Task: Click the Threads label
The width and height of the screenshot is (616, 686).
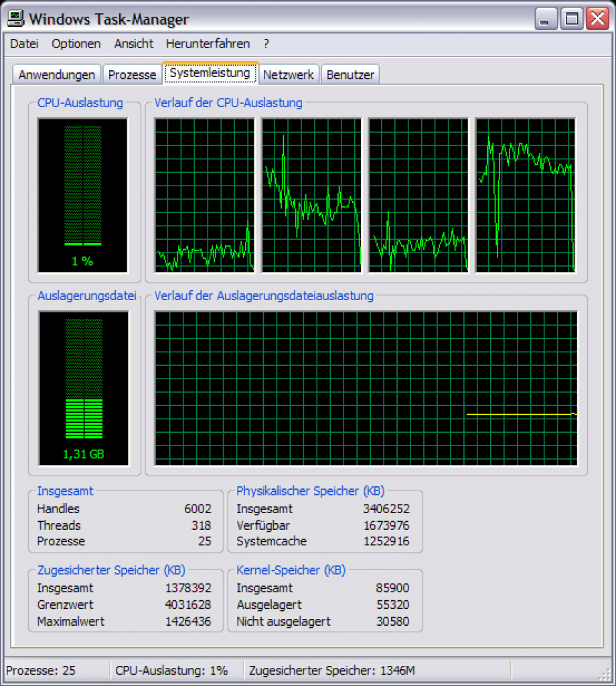Action: point(59,525)
